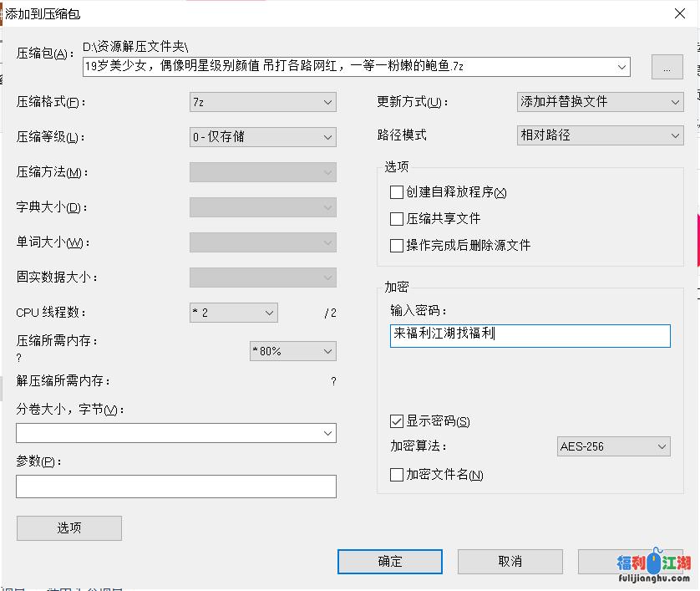Check 操作完成后删除源文件 option
Viewport: 700px width, 591px height.
(397, 245)
